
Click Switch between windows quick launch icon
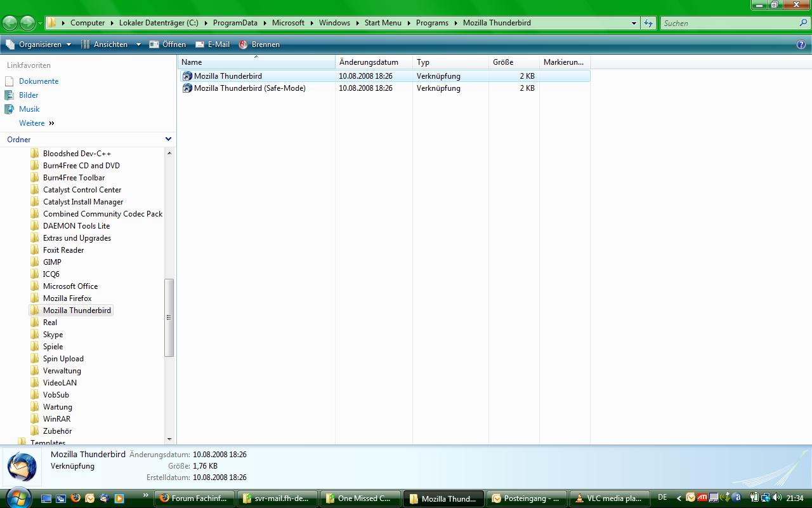61,498
